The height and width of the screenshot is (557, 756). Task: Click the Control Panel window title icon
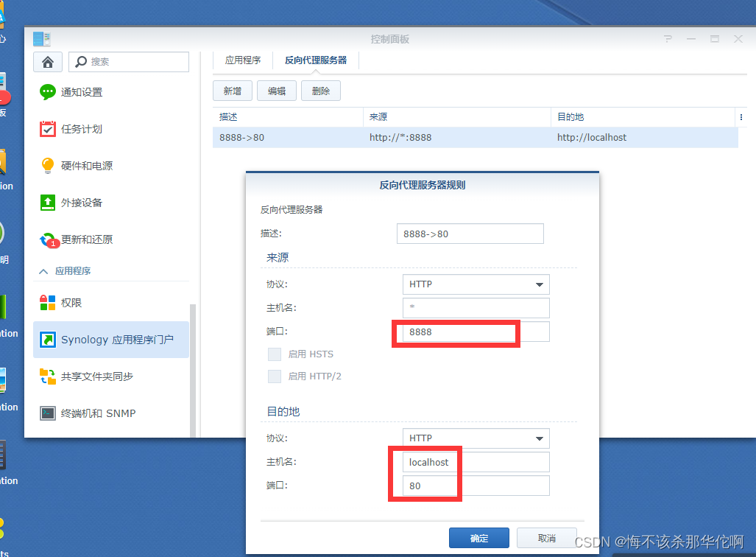(41, 39)
